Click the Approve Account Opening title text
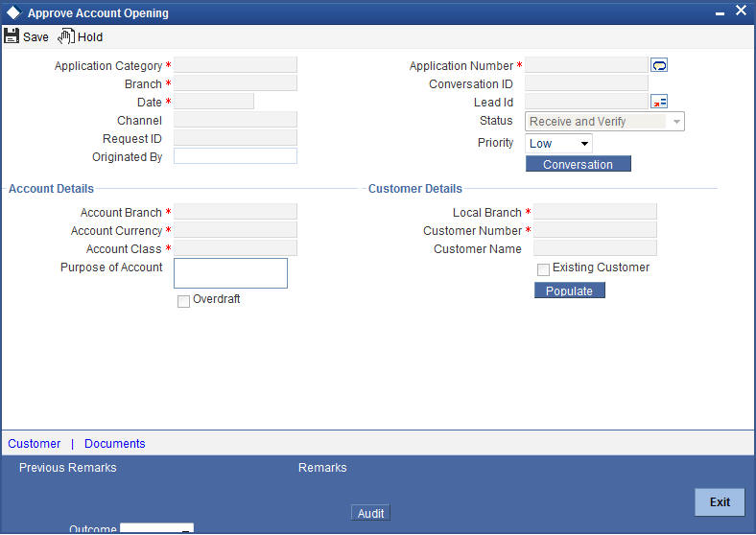This screenshot has width=756, height=535. [98, 13]
